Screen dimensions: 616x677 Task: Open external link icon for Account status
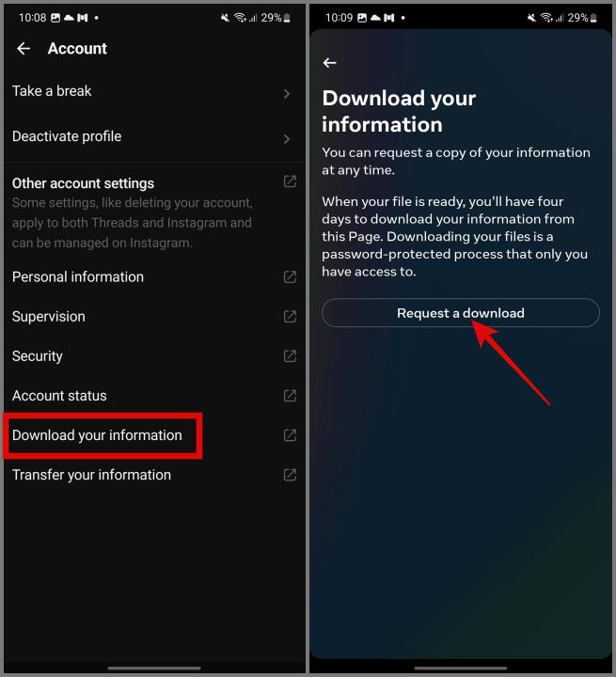290,396
